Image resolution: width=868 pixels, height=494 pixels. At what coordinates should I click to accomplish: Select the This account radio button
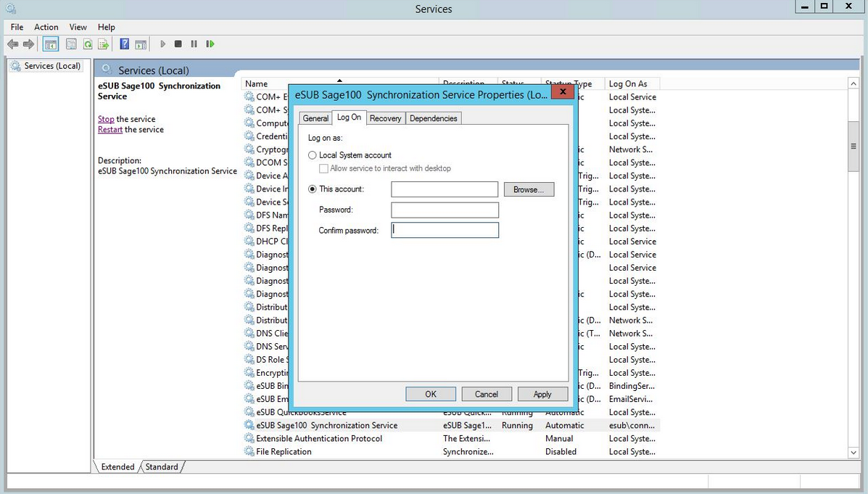click(x=313, y=189)
